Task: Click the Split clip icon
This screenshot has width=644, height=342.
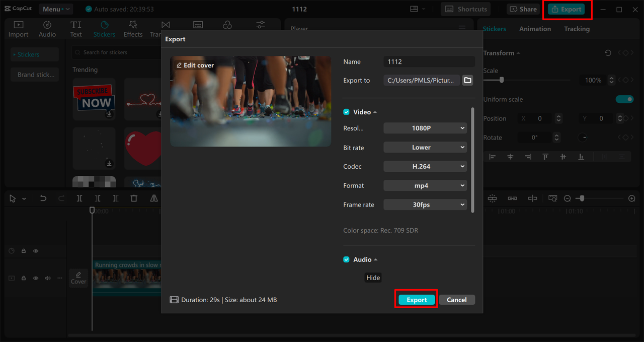Action: [79, 198]
